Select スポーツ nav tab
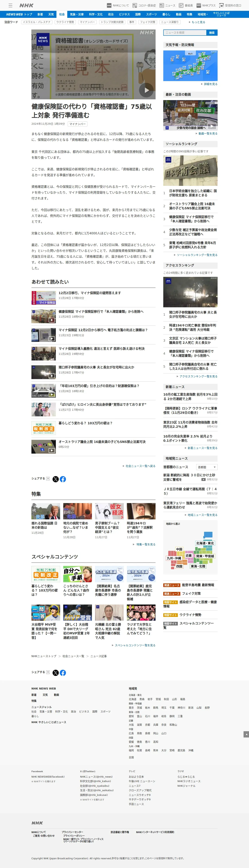 151,15
